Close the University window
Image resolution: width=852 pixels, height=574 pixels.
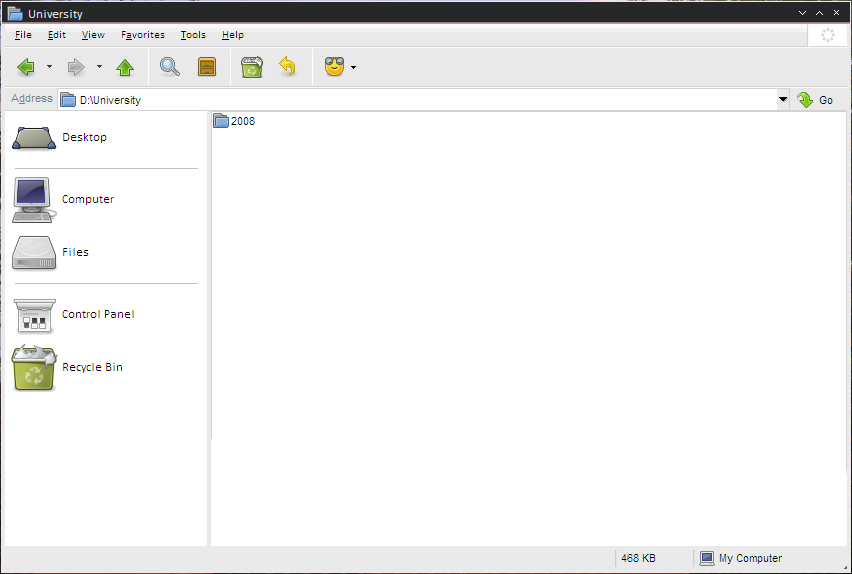tap(836, 13)
